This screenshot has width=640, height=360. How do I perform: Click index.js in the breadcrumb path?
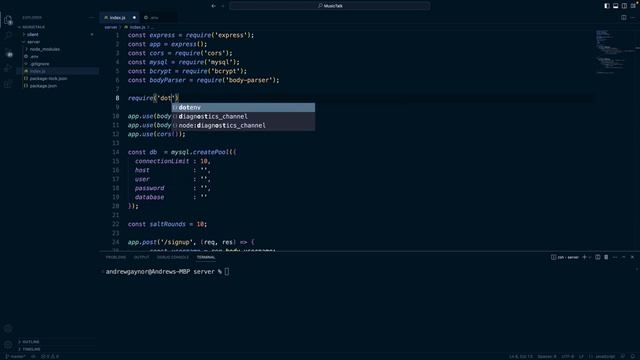point(137,27)
